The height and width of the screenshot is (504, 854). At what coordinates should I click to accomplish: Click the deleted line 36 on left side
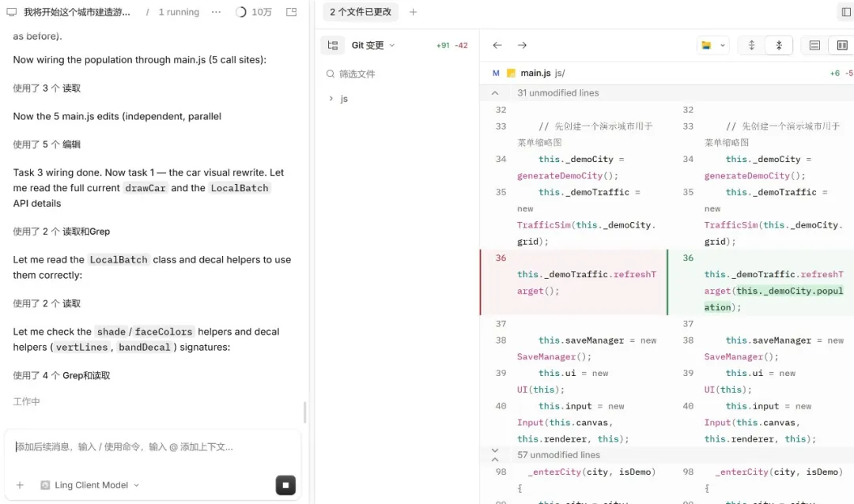(573, 283)
